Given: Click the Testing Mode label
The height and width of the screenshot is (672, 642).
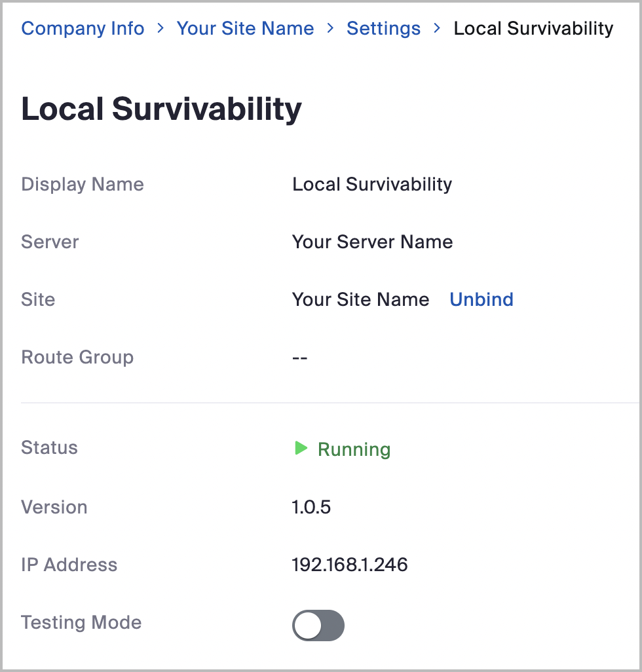Looking at the screenshot, I should point(81,622).
